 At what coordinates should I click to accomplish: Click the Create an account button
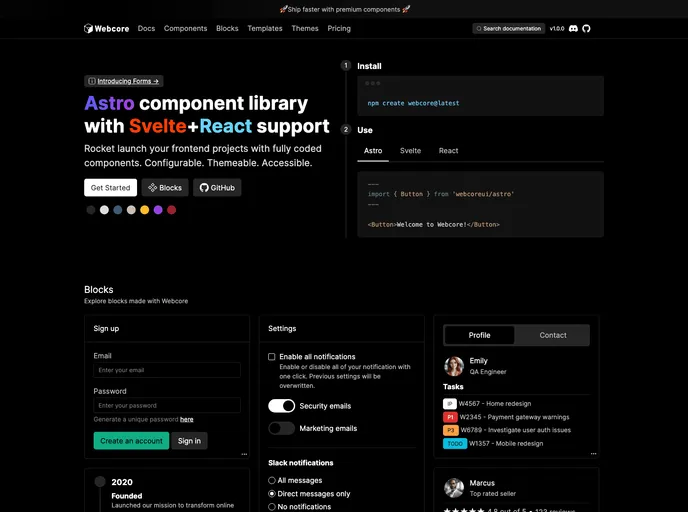(131, 441)
